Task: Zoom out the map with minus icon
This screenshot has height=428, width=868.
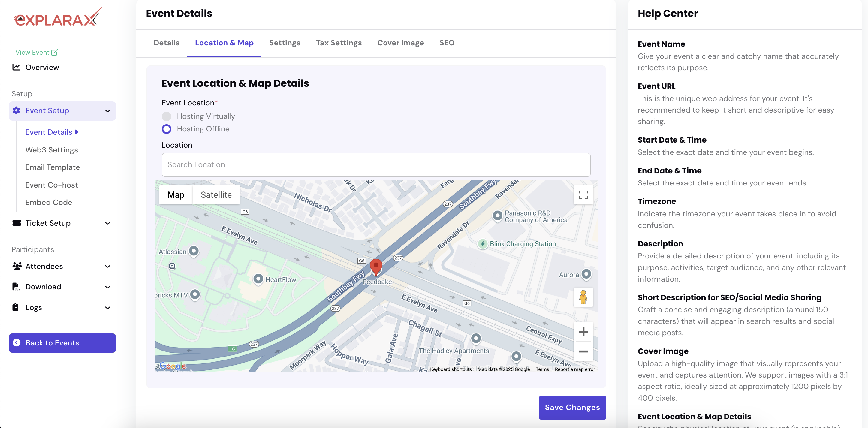Action: 583,351
